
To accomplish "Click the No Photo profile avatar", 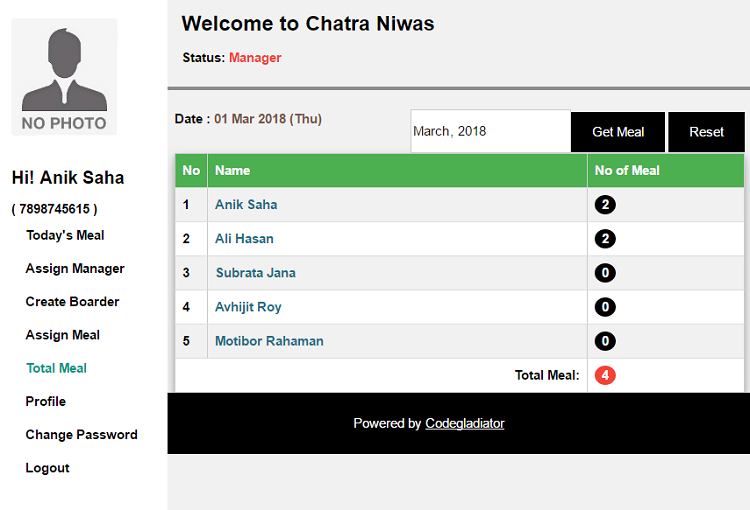I will 64,77.
